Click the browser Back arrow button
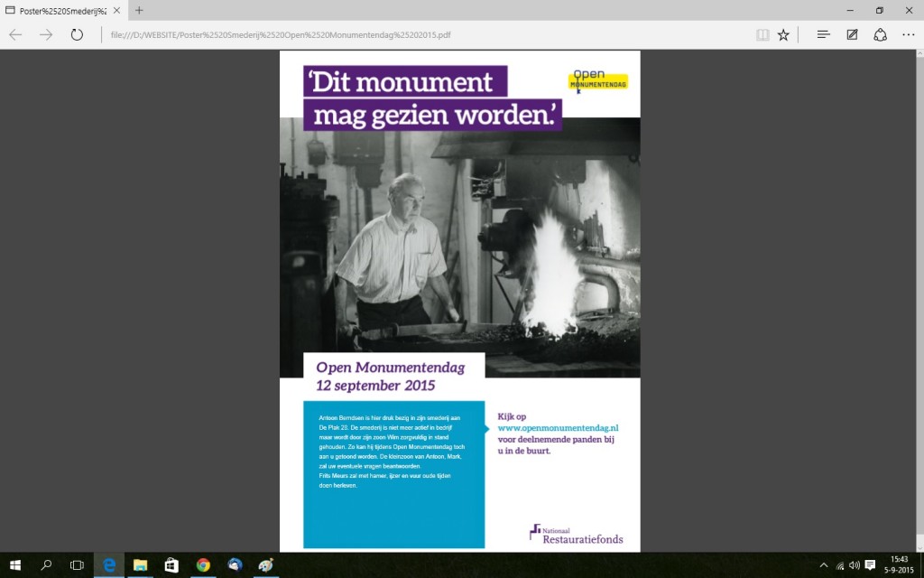Image resolution: width=924 pixels, height=578 pixels. tap(15, 34)
